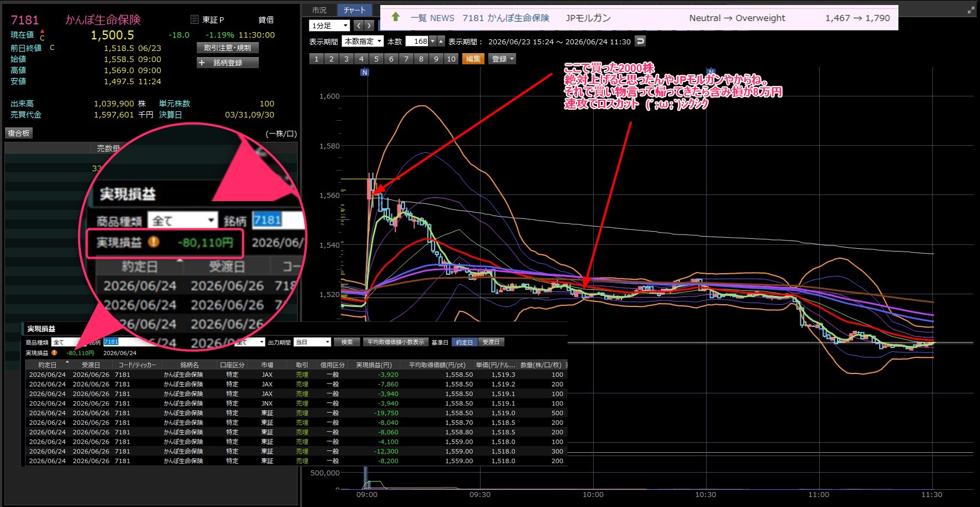Select chart preset 5

click(376, 59)
